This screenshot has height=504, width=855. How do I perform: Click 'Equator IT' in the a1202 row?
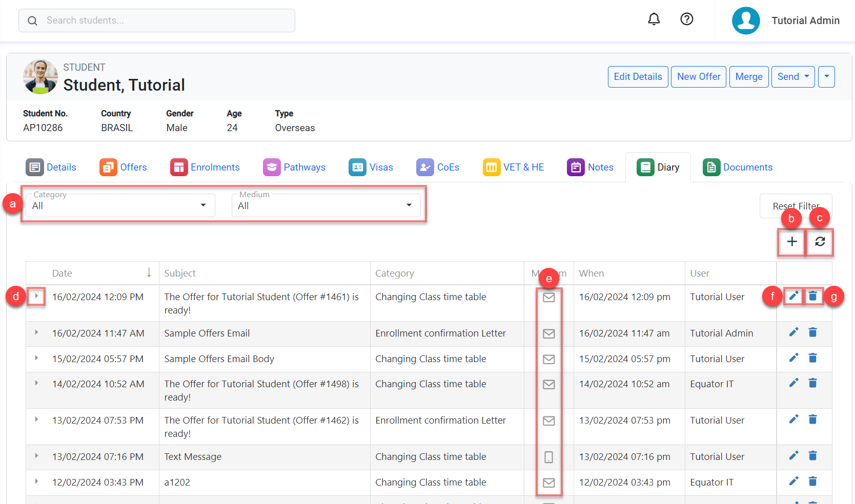[711, 482]
